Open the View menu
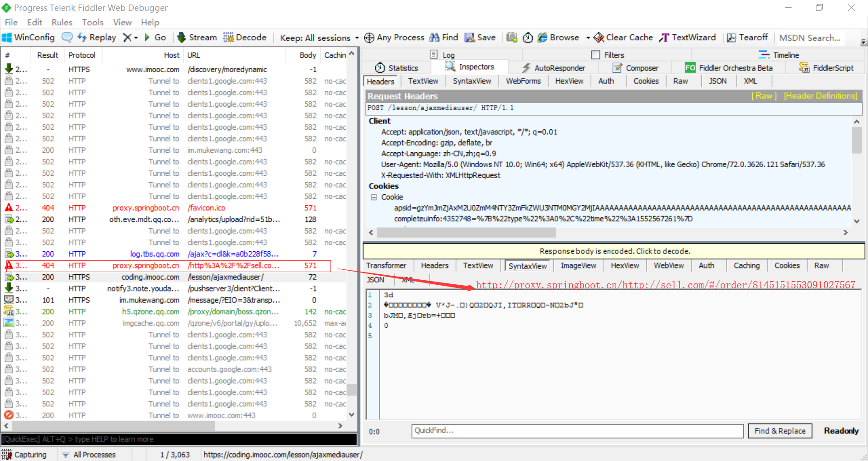The height and width of the screenshot is (461, 868). pos(122,22)
